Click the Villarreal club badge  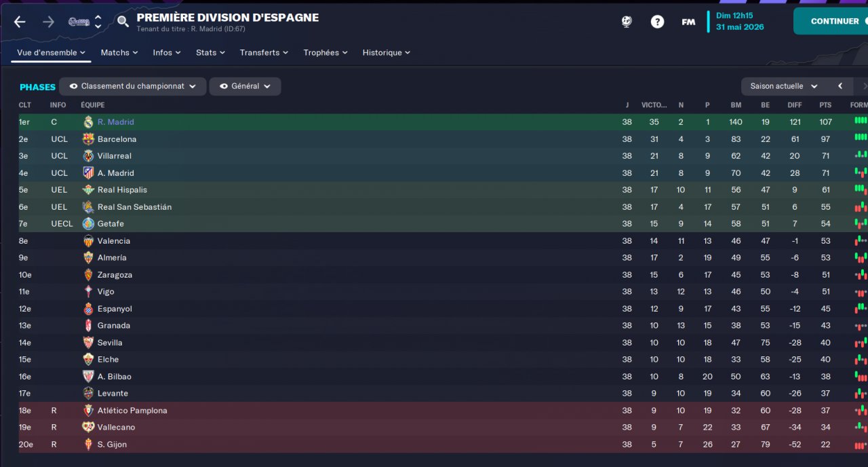[88, 156]
